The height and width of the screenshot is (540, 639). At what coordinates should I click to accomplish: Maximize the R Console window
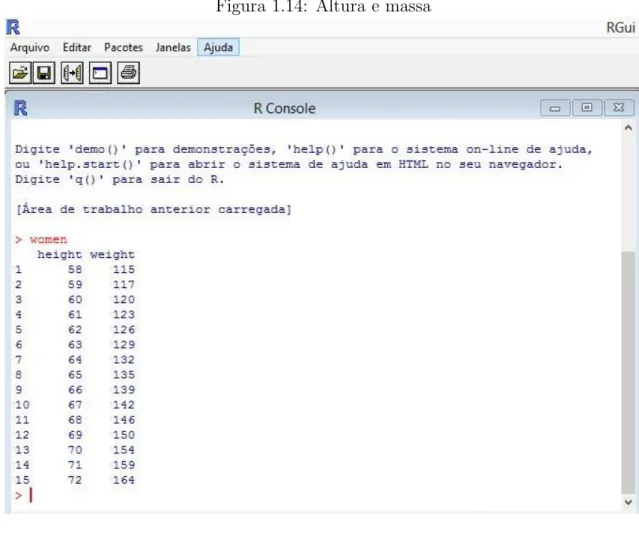[x=587, y=108]
